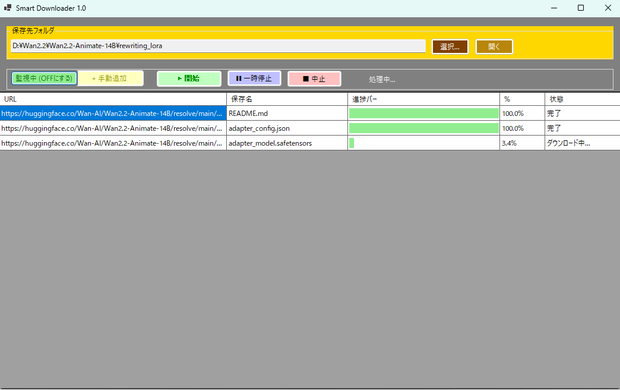Click the adapter_config.json file name cell
This screenshot has width=620, height=390.
(287, 128)
